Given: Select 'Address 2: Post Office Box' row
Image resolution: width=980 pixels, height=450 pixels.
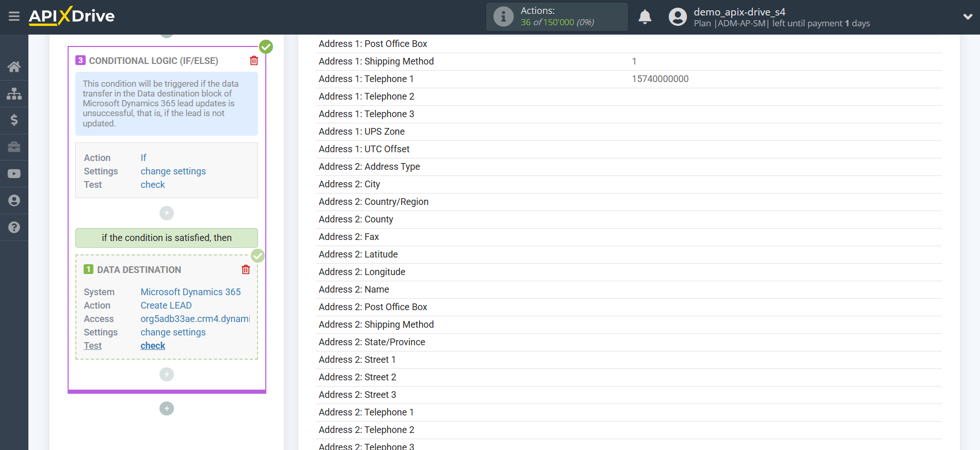Looking at the screenshot, I should 629,307.
